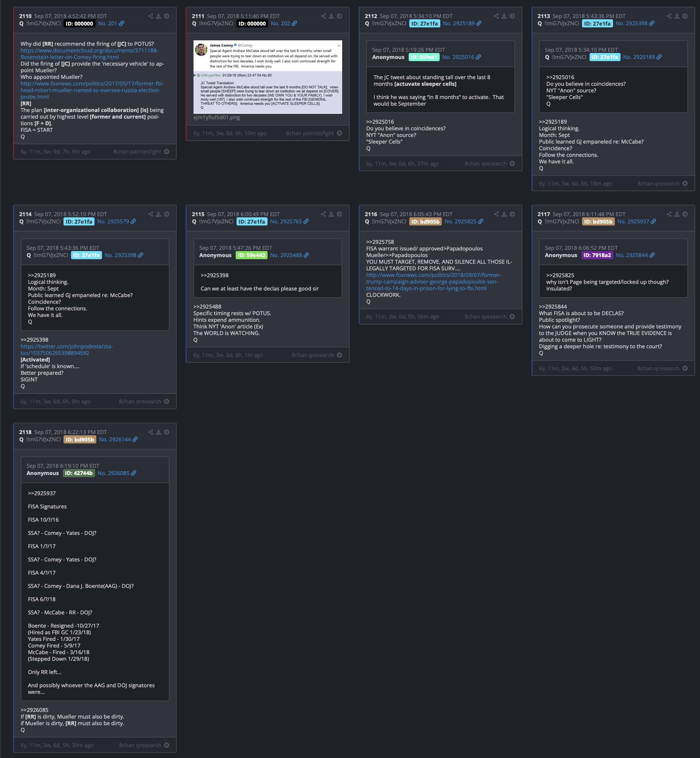Click the circle icon beside 8chan qresearch on post 2118
Image resolution: width=700 pixels, height=758 pixels.
[x=167, y=745]
